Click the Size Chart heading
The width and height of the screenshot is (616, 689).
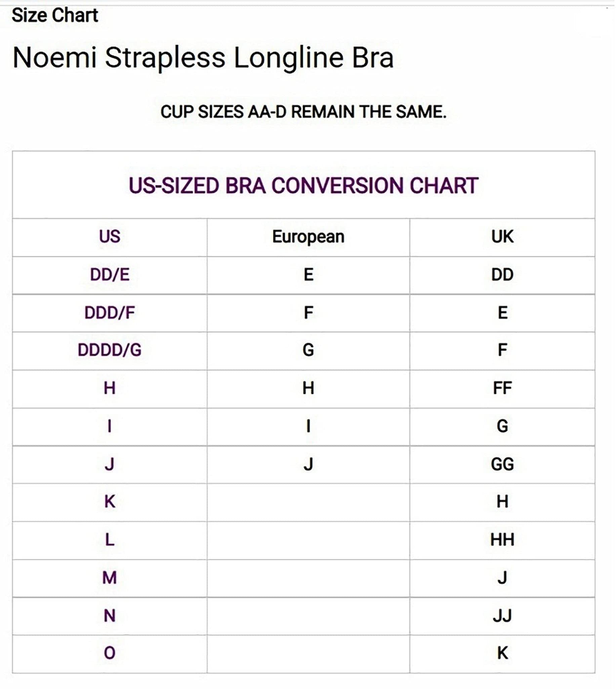(x=55, y=15)
